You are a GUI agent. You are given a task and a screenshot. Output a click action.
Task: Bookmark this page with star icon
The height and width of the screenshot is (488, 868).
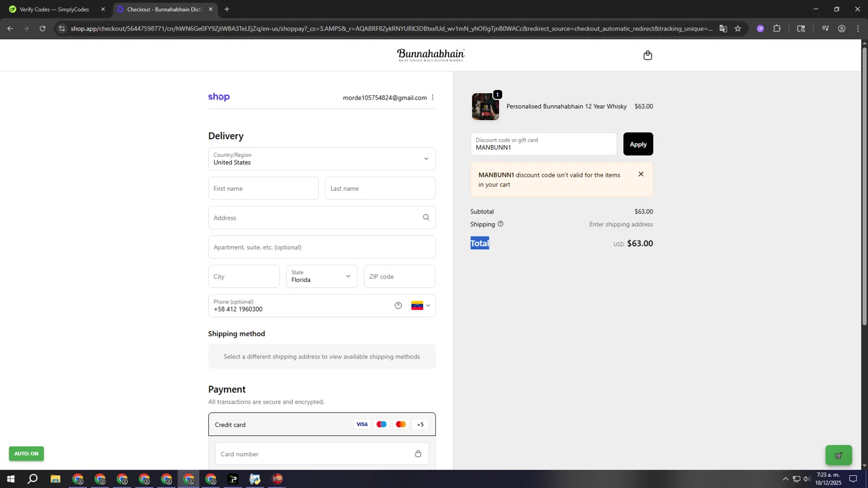[x=738, y=28]
